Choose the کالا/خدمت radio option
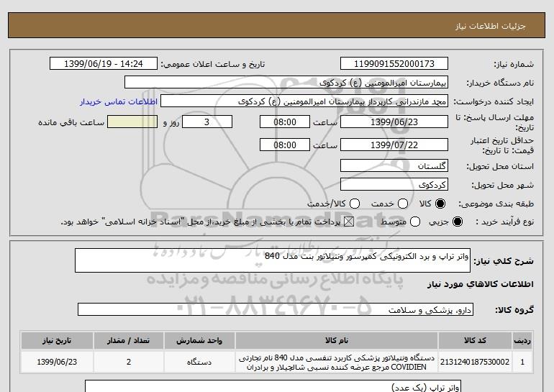Image resolution: width=554 pixels, height=392 pixels. coord(355,204)
